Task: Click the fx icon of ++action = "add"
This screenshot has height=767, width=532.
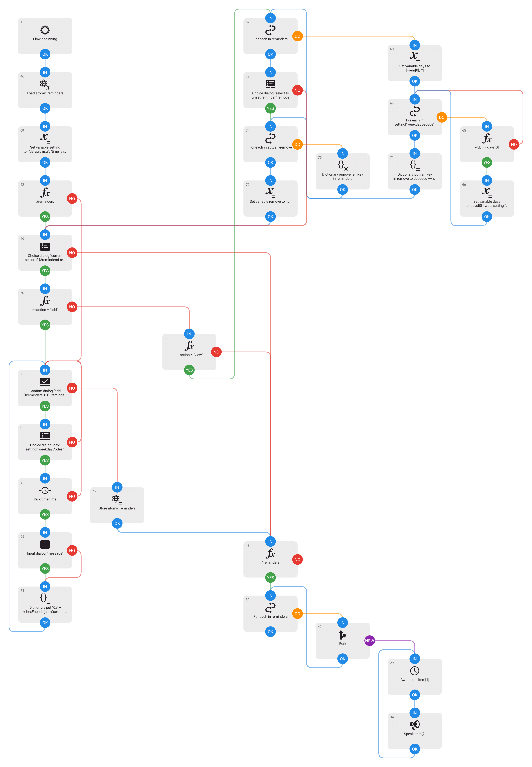Action: click(45, 301)
